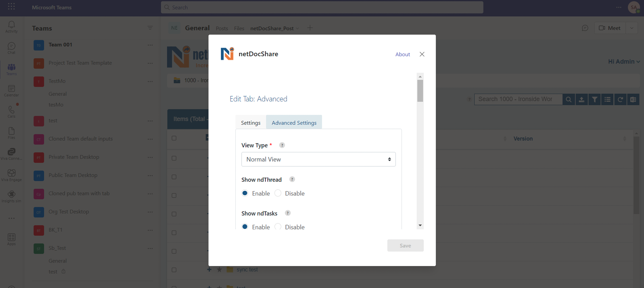Select Disable for Show ndThread

[278, 193]
